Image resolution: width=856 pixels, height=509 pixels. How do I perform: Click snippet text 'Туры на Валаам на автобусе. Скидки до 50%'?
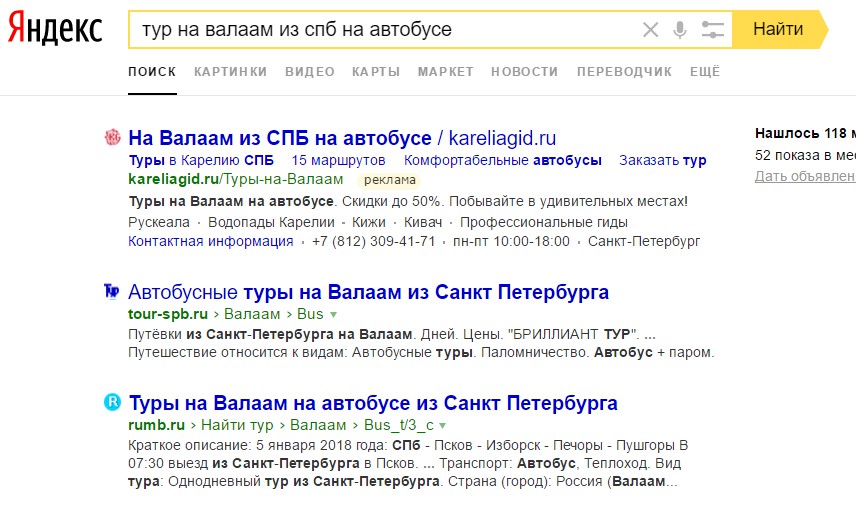(x=284, y=202)
